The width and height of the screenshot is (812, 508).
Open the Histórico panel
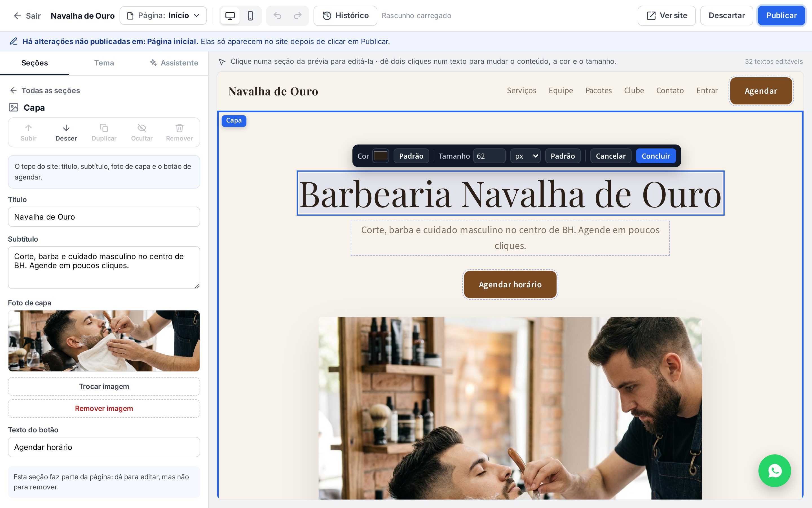click(345, 16)
